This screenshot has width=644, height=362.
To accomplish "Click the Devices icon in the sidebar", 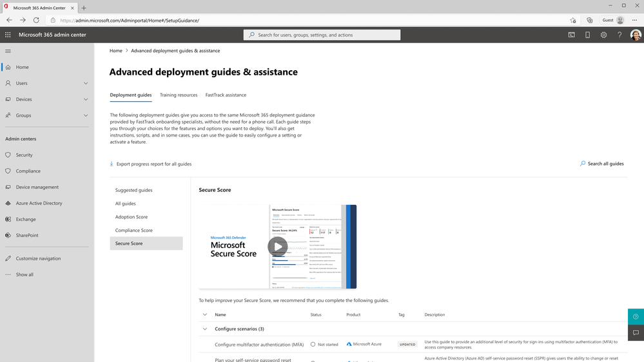I will (8, 99).
